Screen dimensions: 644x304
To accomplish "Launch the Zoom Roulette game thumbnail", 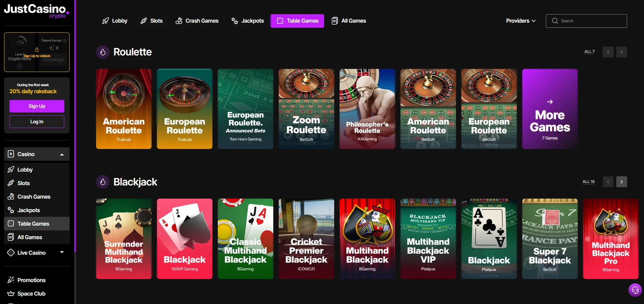I will tap(306, 109).
